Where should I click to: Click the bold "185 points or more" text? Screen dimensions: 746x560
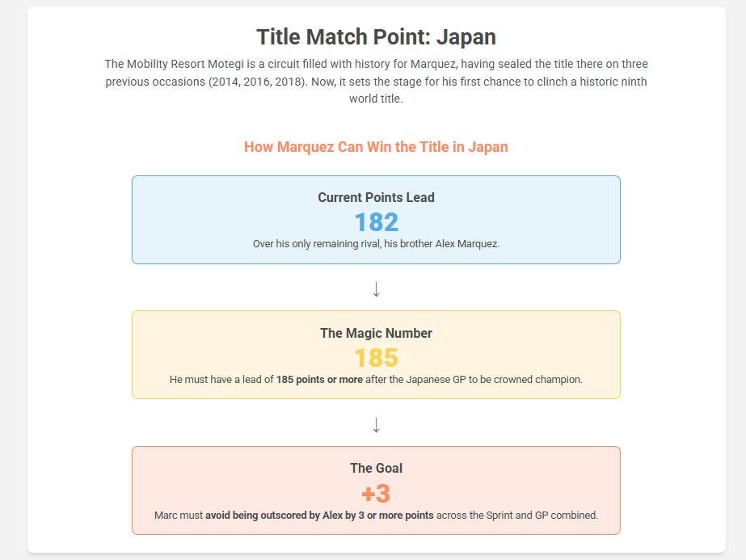point(319,379)
